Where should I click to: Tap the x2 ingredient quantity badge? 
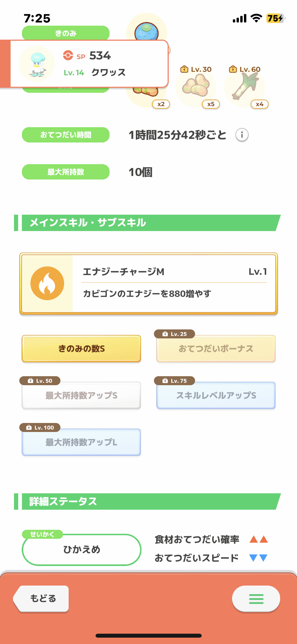pyautogui.click(x=161, y=104)
